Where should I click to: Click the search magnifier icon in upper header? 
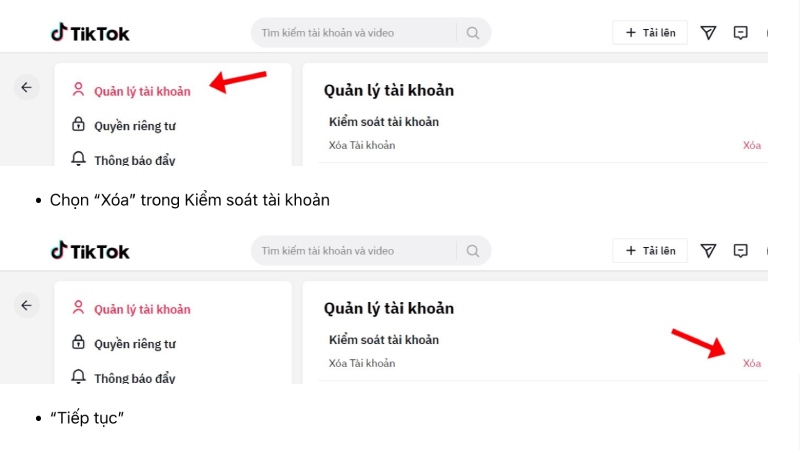(473, 33)
